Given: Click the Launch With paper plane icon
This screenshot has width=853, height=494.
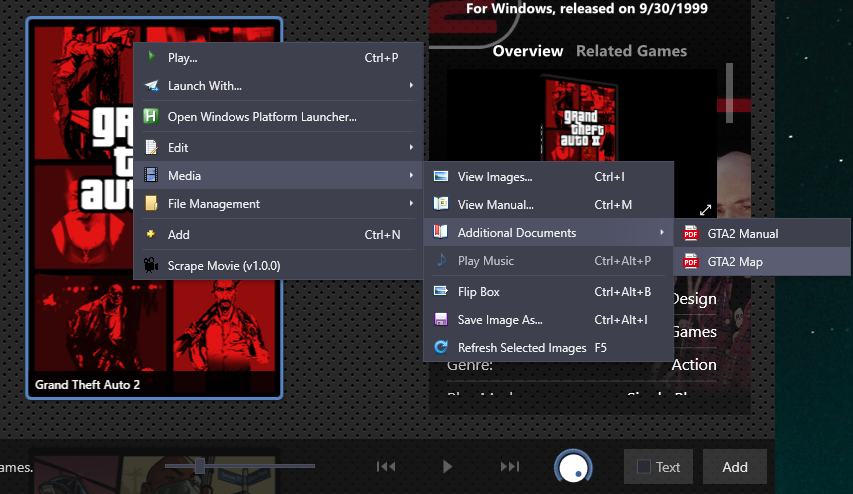Looking at the screenshot, I should [x=151, y=85].
